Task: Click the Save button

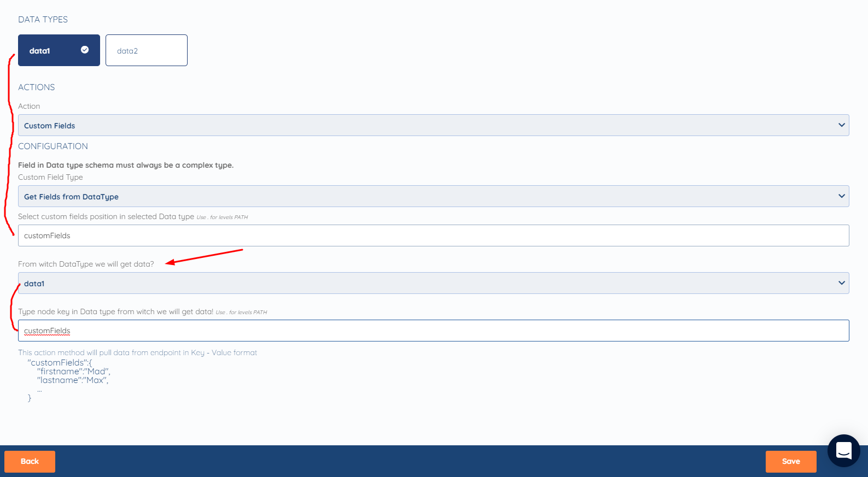Action: [x=791, y=461]
